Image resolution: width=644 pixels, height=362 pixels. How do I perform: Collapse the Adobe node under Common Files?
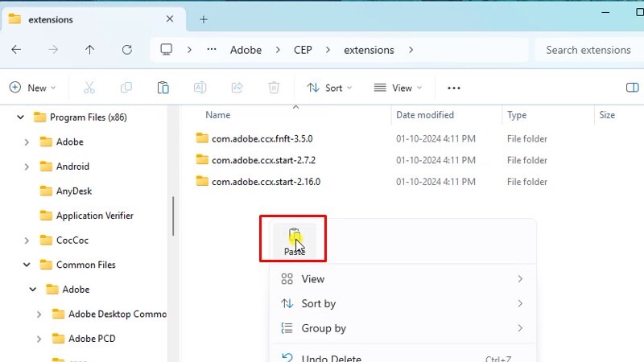33,290
